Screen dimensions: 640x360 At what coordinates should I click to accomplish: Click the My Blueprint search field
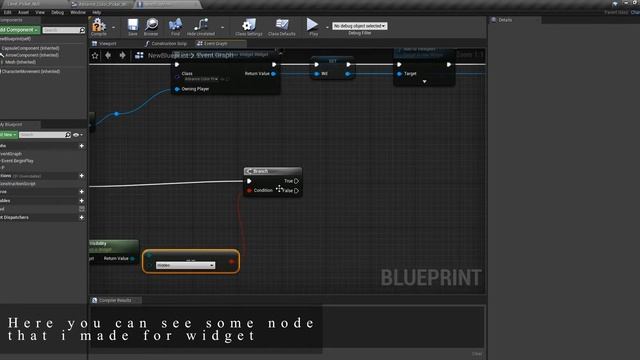(x=42, y=135)
